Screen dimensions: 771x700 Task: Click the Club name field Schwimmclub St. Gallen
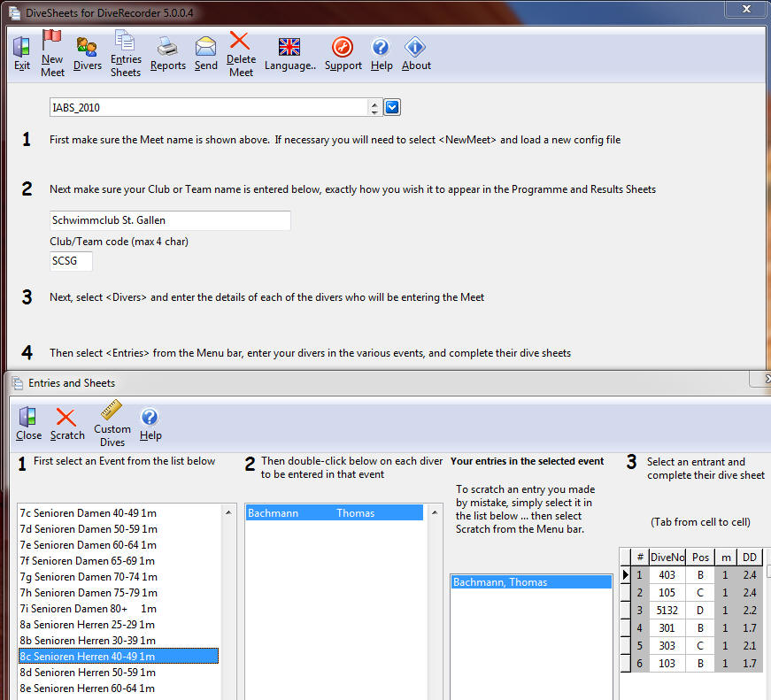click(x=170, y=220)
